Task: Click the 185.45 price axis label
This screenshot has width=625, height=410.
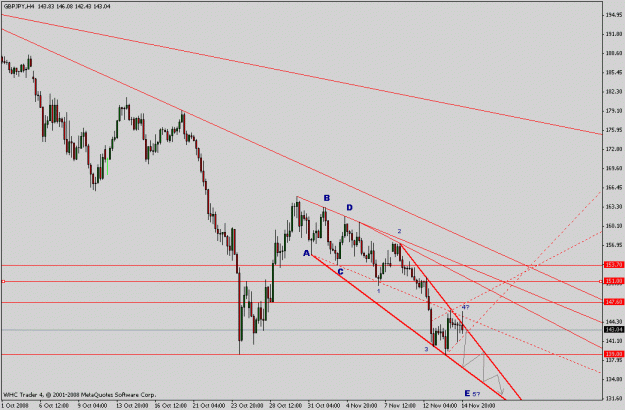Action: tap(614, 73)
